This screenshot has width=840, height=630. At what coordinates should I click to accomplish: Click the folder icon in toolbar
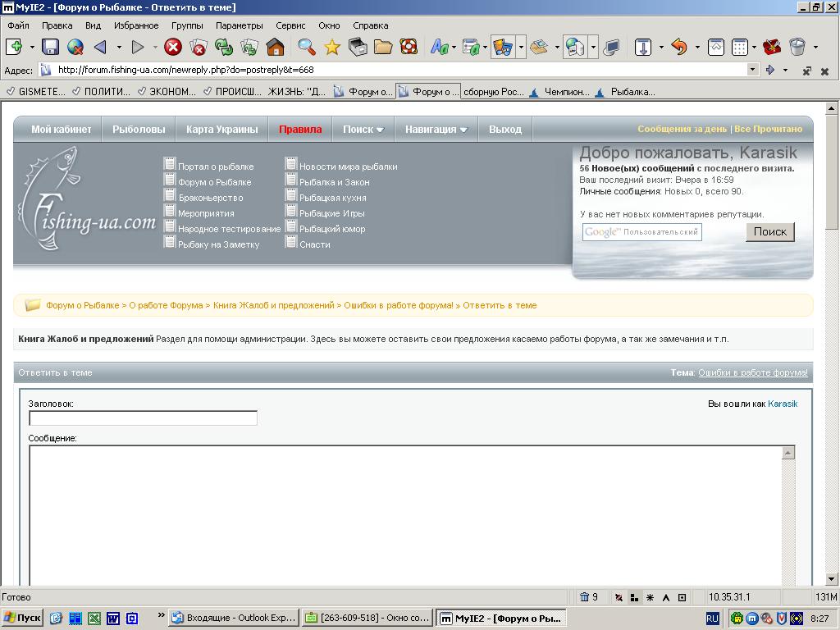[x=382, y=47]
